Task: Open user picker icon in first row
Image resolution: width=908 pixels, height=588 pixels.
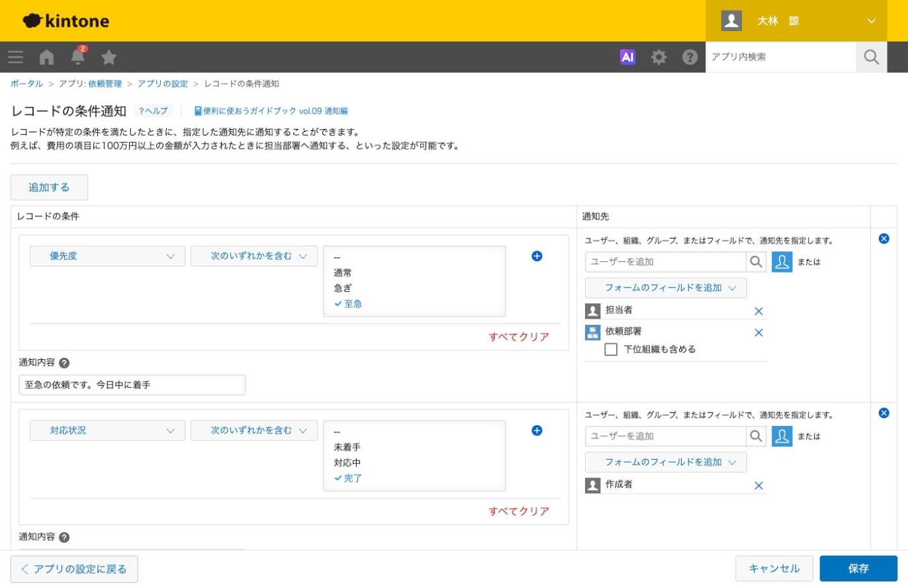Action: click(x=782, y=261)
